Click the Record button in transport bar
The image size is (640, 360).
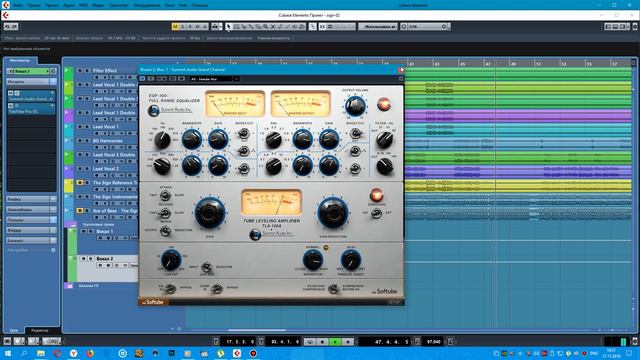coord(348,341)
